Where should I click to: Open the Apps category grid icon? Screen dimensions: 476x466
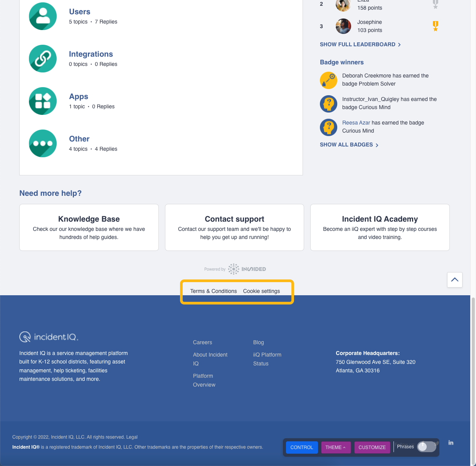pos(43,101)
